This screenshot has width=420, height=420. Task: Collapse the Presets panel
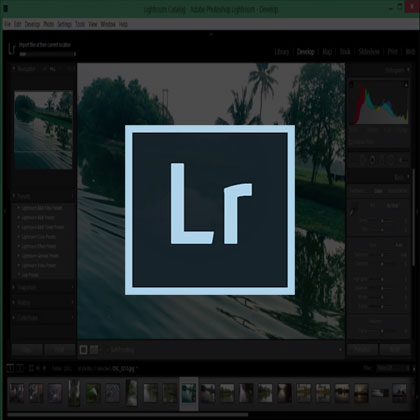(x=14, y=196)
